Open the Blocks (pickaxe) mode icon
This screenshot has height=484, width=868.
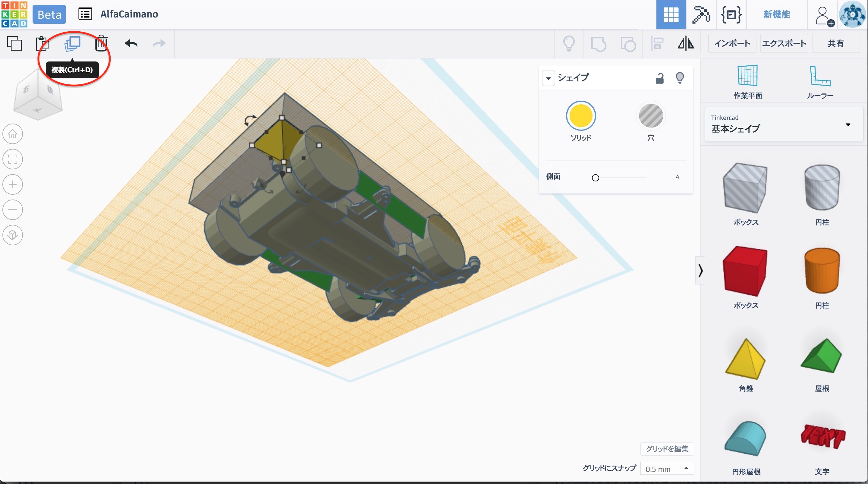click(700, 14)
